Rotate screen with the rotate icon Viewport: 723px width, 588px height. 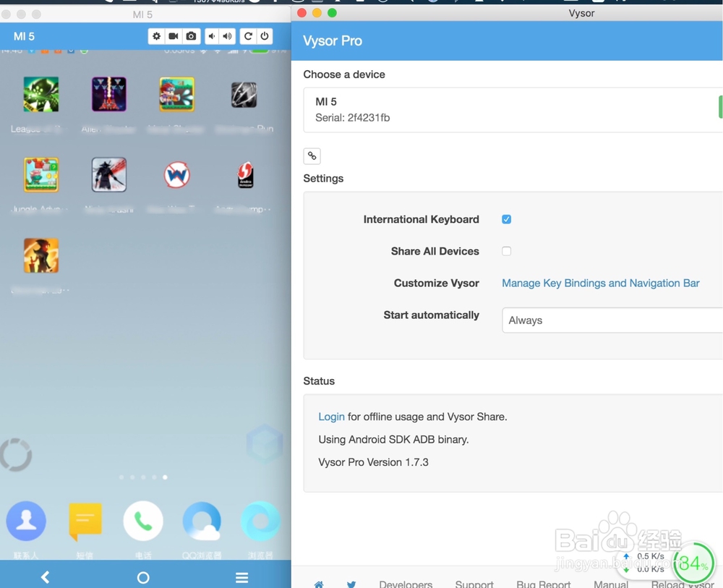tap(248, 36)
